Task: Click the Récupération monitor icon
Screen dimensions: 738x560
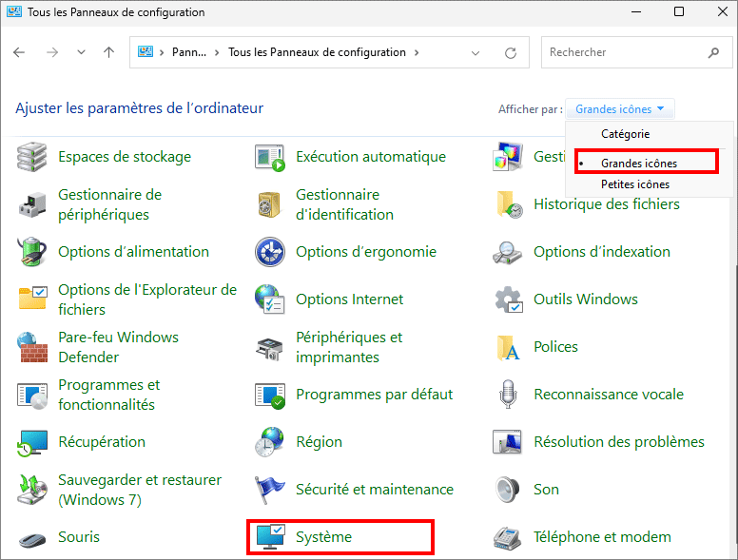Action: 32,442
